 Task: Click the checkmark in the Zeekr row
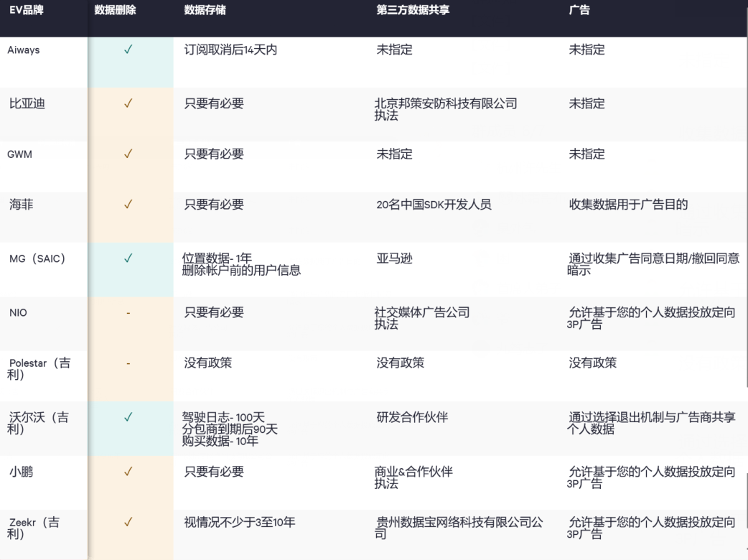pos(128,523)
